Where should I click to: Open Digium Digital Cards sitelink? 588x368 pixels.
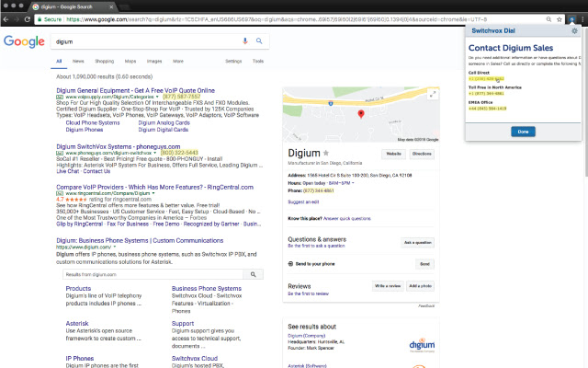tap(164, 130)
